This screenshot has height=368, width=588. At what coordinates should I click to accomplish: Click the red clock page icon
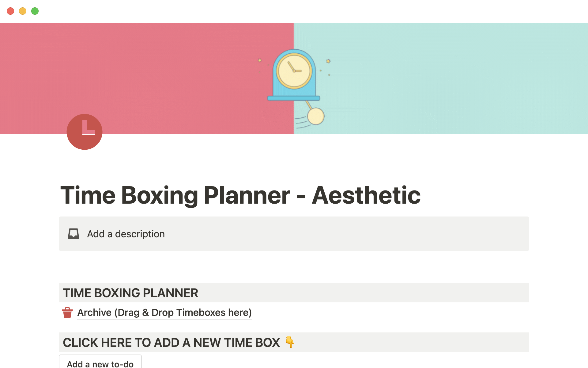tap(85, 132)
